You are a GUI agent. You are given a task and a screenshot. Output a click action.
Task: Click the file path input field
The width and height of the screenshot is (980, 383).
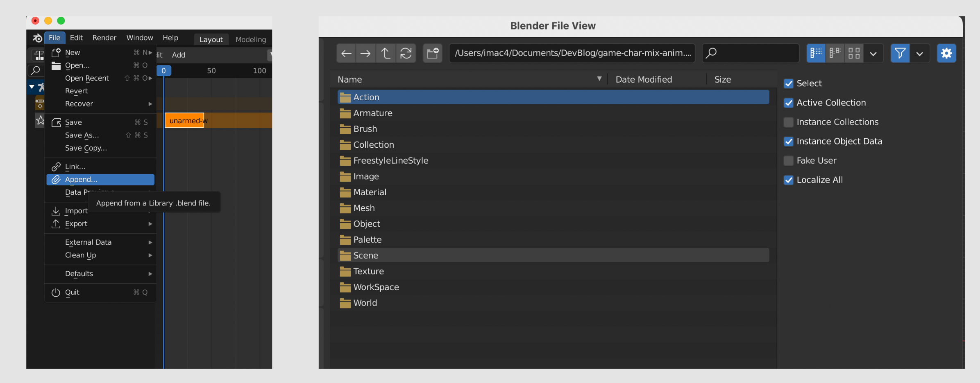572,53
